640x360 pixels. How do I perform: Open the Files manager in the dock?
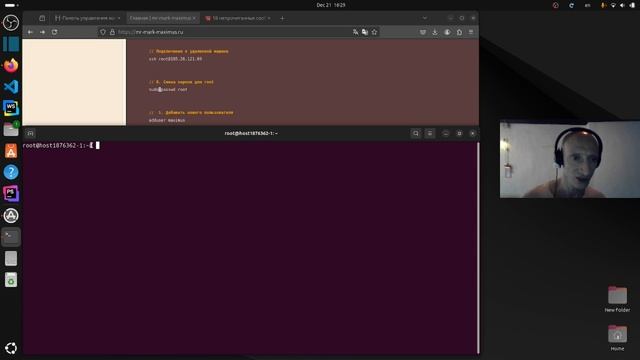tap(11, 129)
